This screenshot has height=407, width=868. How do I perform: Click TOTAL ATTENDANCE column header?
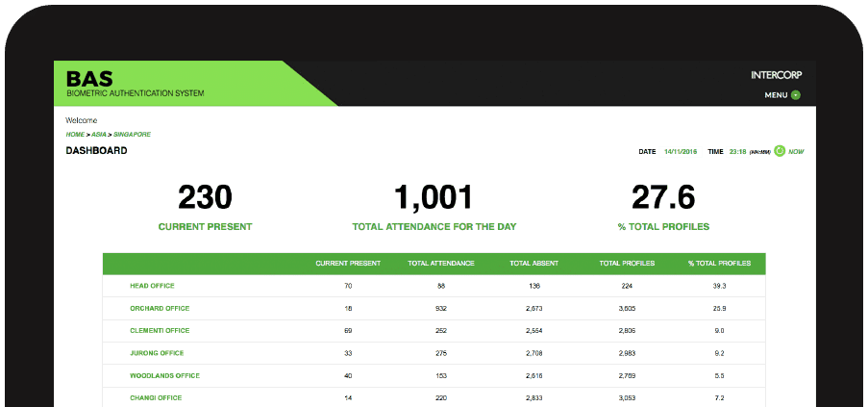pos(441,264)
